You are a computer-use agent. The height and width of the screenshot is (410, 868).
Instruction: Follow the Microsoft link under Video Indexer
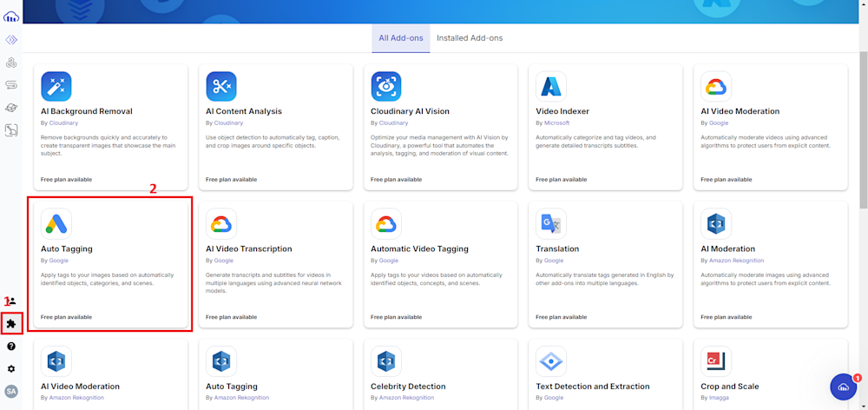(557, 123)
